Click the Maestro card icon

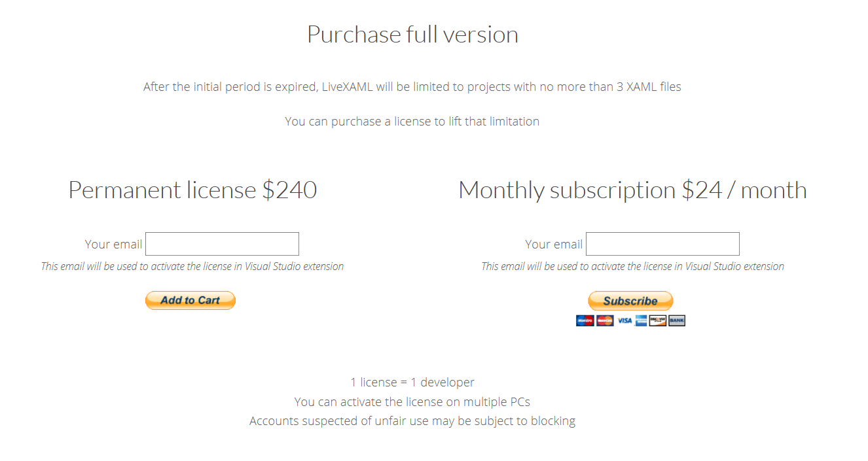coord(585,320)
